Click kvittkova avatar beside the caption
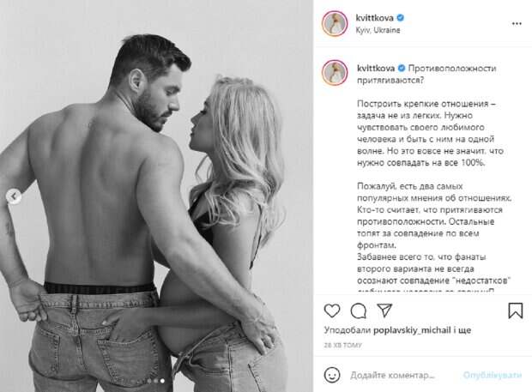 pos(335,73)
